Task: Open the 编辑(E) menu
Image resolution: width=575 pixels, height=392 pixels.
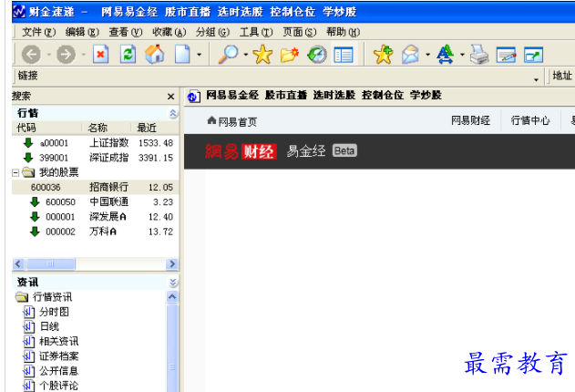Action: click(82, 32)
